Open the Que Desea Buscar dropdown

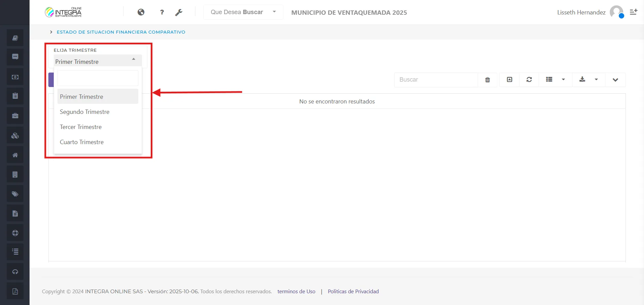pyautogui.click(x=243, y=12)
